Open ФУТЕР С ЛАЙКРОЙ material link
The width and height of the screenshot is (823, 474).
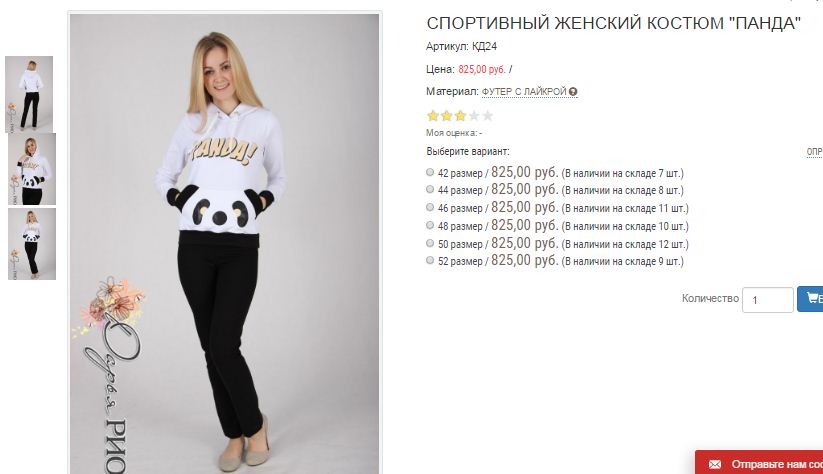click(524, 92)
